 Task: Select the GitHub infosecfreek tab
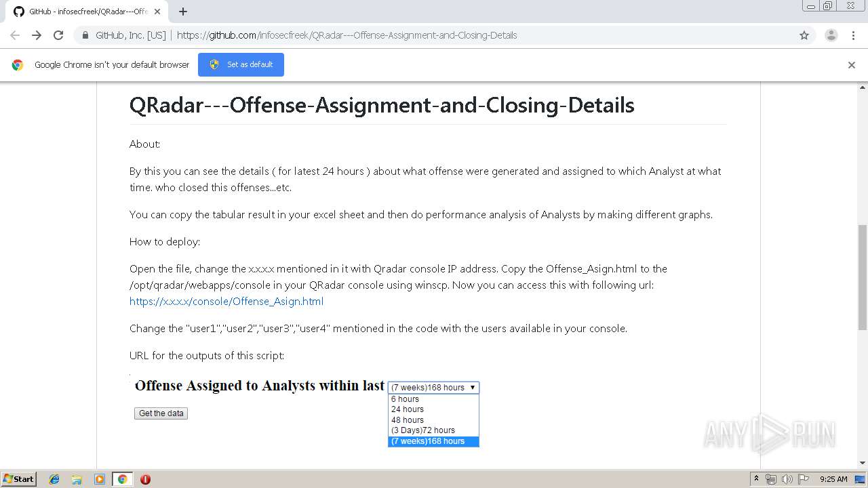(87, 12)
